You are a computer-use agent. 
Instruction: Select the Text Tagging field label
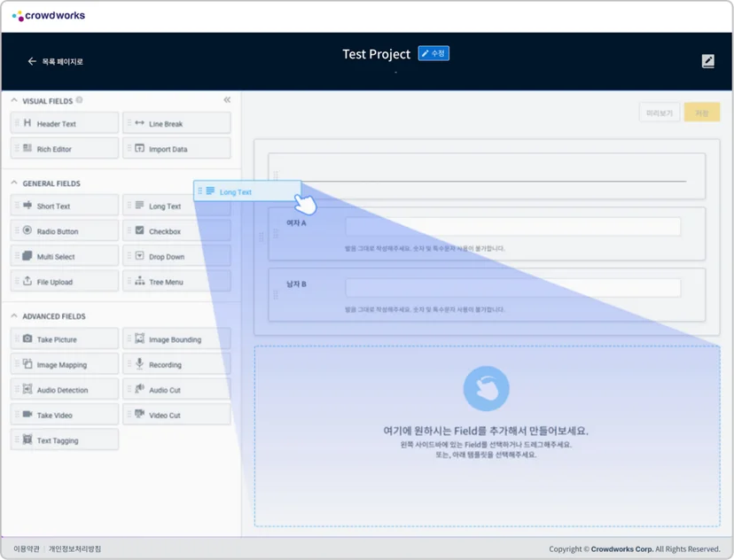58,440
